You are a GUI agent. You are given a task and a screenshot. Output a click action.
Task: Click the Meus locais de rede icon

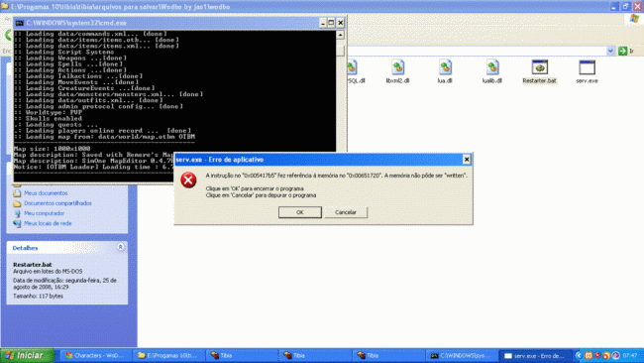(17, 223)
